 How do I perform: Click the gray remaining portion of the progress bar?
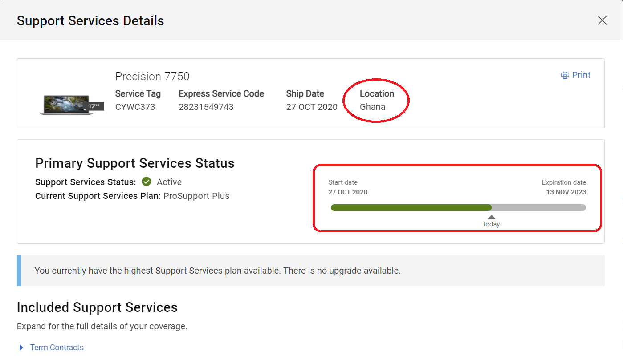point(538,207)
